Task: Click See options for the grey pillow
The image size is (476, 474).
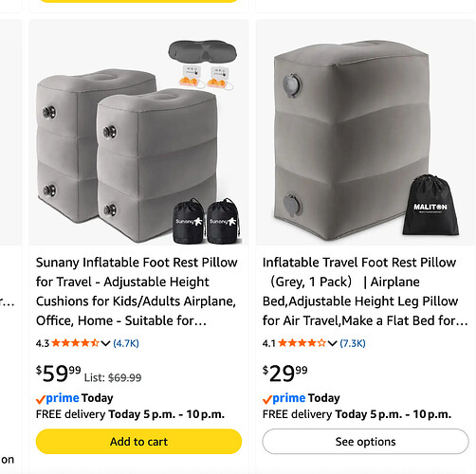Action: click(x=365, y=442)
